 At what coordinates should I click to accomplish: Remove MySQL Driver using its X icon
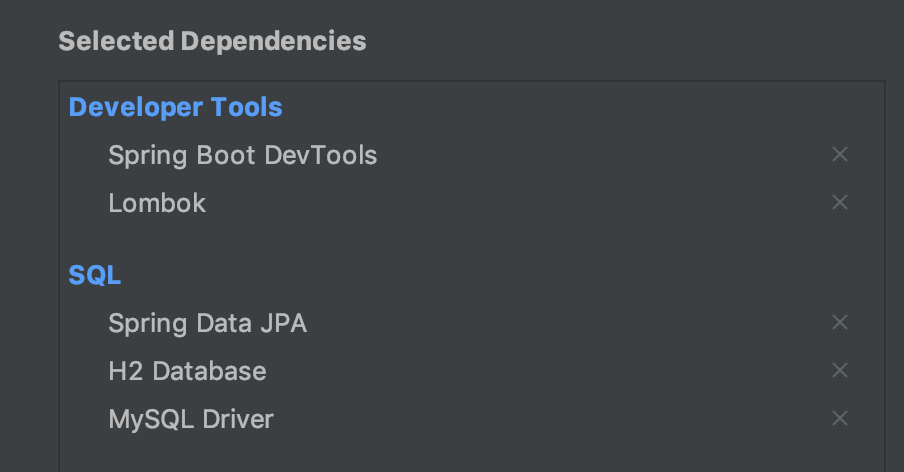839,418
